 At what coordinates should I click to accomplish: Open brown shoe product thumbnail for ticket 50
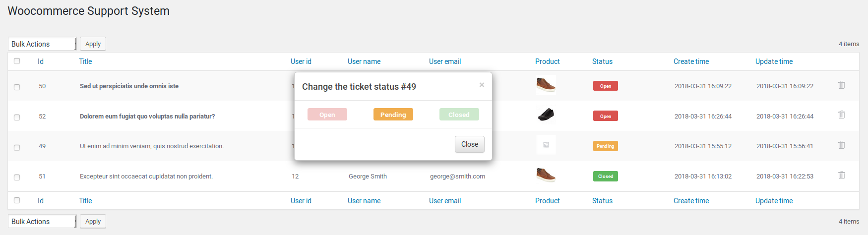pyautogui.click(x=546, y=85)
